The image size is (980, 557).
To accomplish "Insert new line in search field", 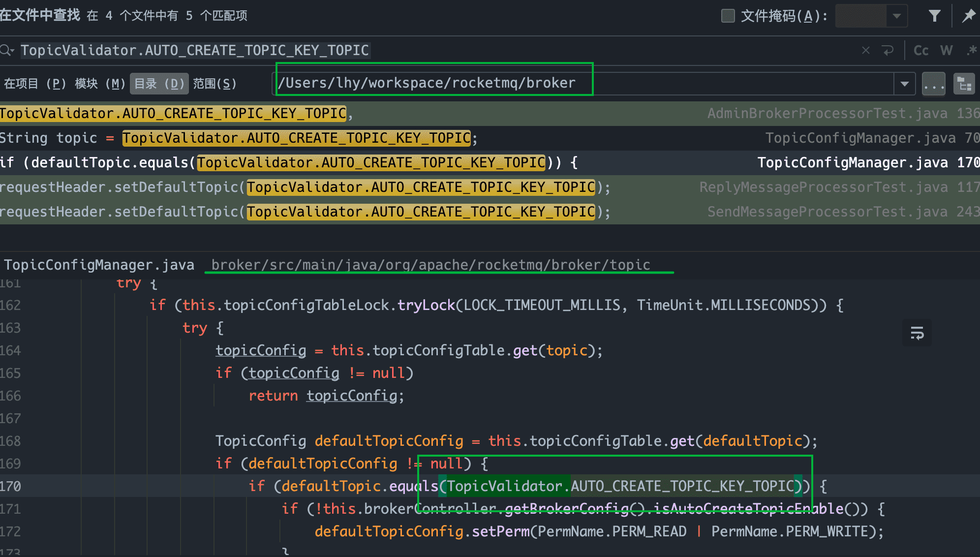I will 888,50.
